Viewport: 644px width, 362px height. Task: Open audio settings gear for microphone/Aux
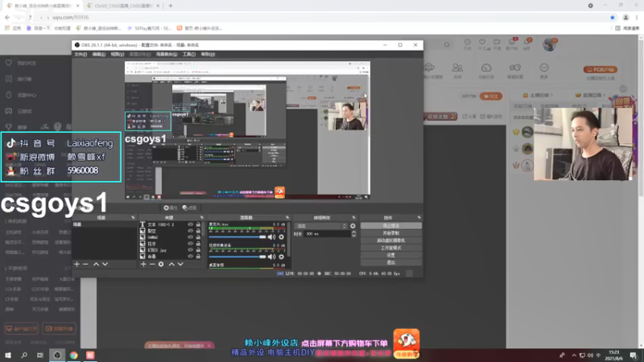click(x=281, y=237)
